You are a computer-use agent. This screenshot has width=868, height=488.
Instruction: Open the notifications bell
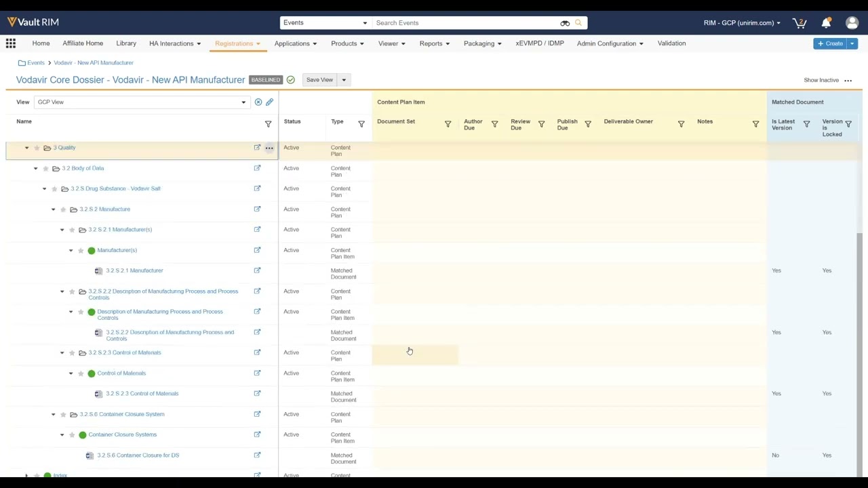point(826,23)
